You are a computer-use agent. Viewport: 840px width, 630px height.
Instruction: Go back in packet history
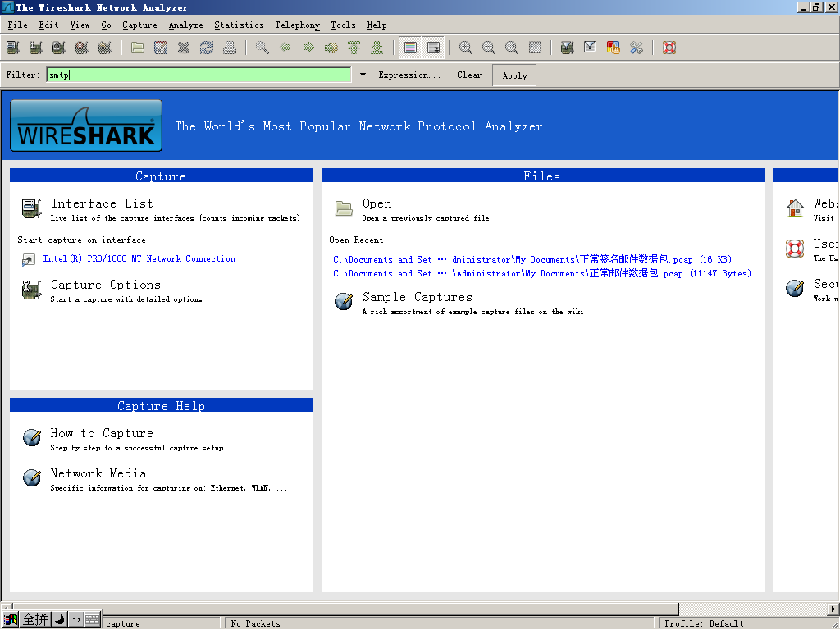coord(285,48)
